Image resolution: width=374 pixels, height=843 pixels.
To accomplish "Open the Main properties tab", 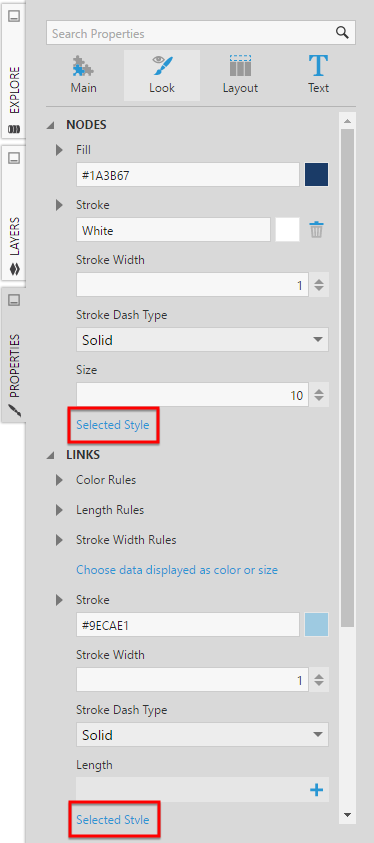I will point(83,75).
